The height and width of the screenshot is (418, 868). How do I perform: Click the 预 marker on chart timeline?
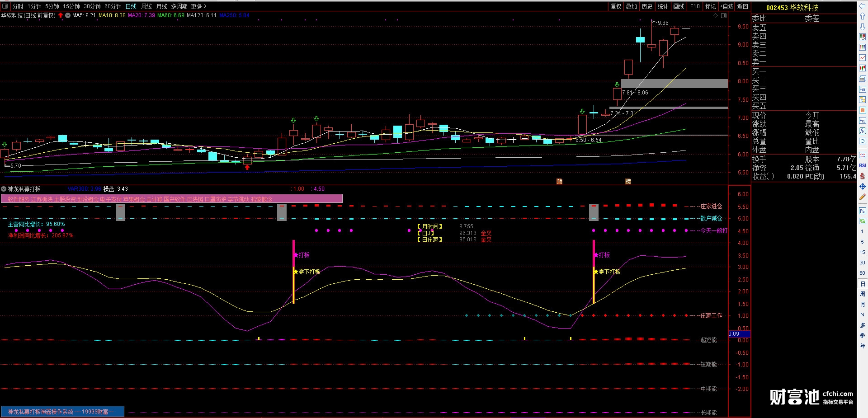[x=559, y=181]
